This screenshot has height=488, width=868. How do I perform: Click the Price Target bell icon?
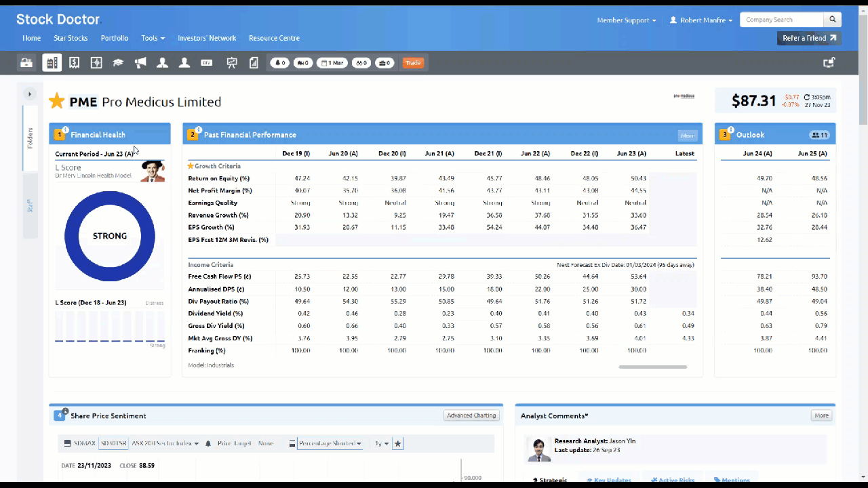(208, 443)
